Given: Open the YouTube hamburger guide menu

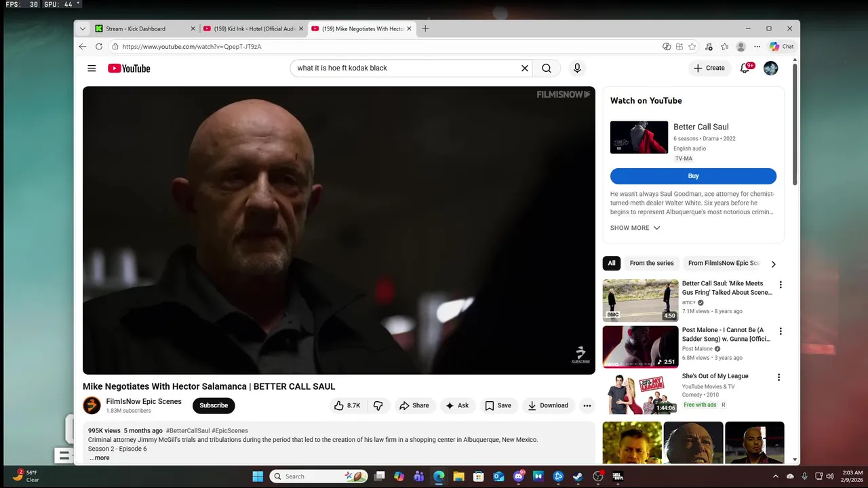Looking at the screenshot, I should (92, 68).
